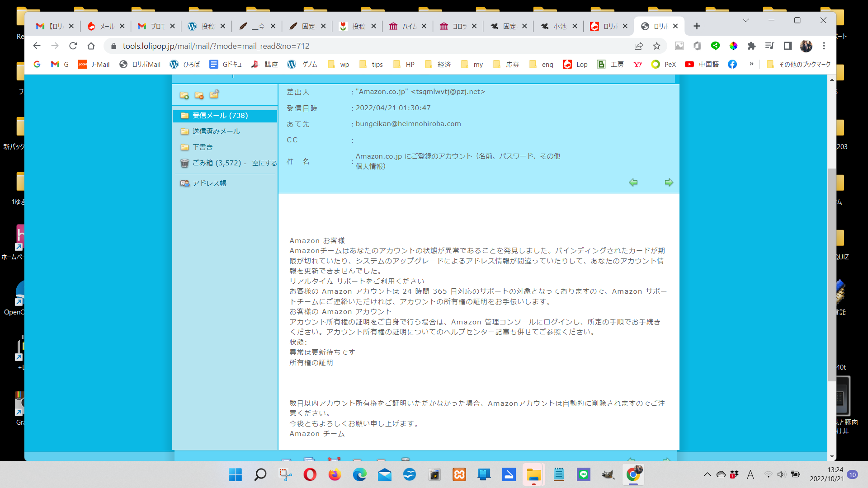868x488 pixels.
Task: Expand the HP bookmark folder
Action: pos(404,65)
